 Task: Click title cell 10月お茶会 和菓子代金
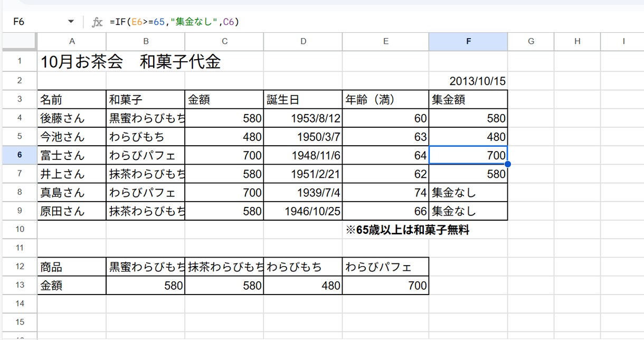pos(130,62)
